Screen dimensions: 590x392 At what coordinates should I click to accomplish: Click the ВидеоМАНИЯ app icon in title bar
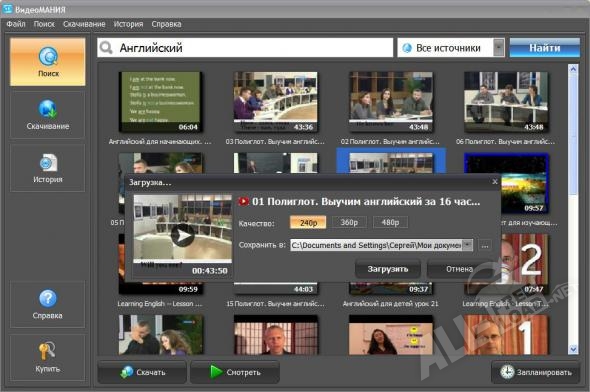pos(7,8)
